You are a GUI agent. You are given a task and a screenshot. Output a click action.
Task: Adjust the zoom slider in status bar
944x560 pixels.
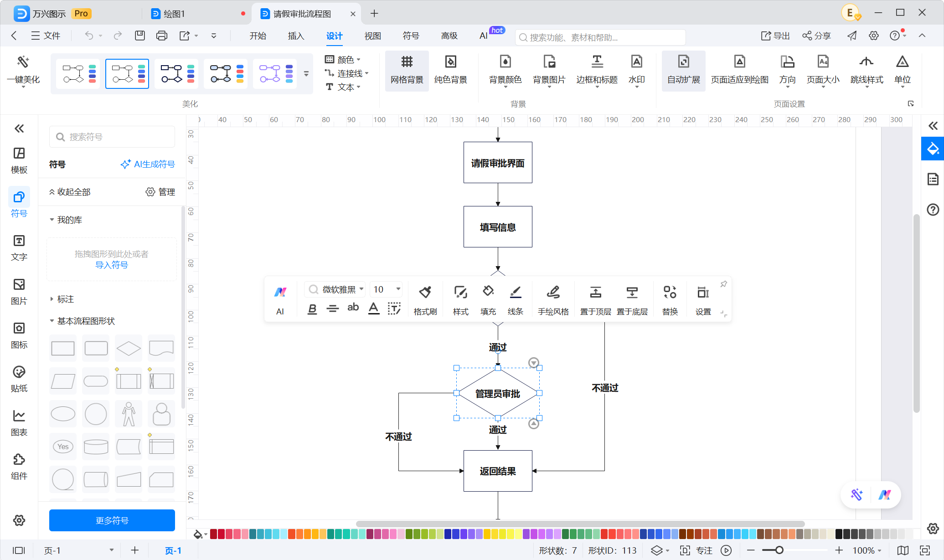[779, 550]
